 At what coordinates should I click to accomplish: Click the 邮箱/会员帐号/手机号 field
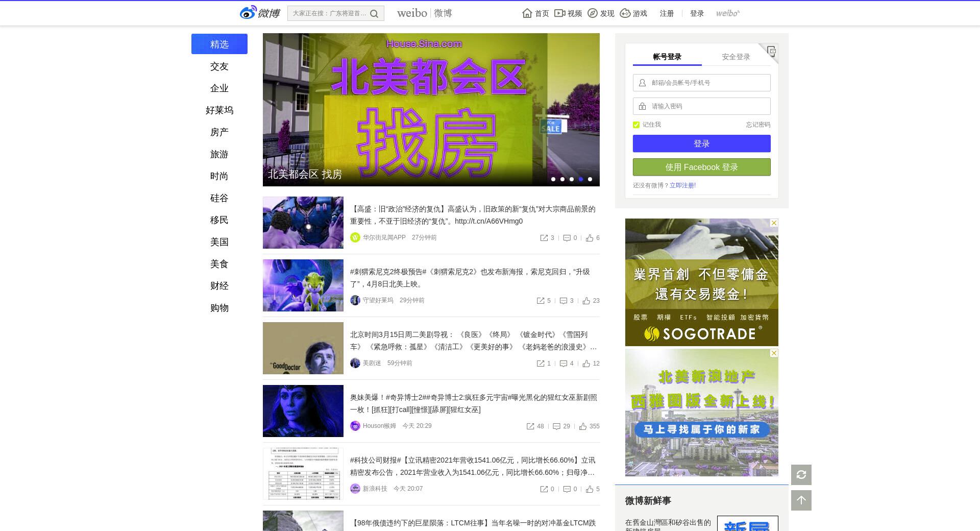click(x=702, y=83)
